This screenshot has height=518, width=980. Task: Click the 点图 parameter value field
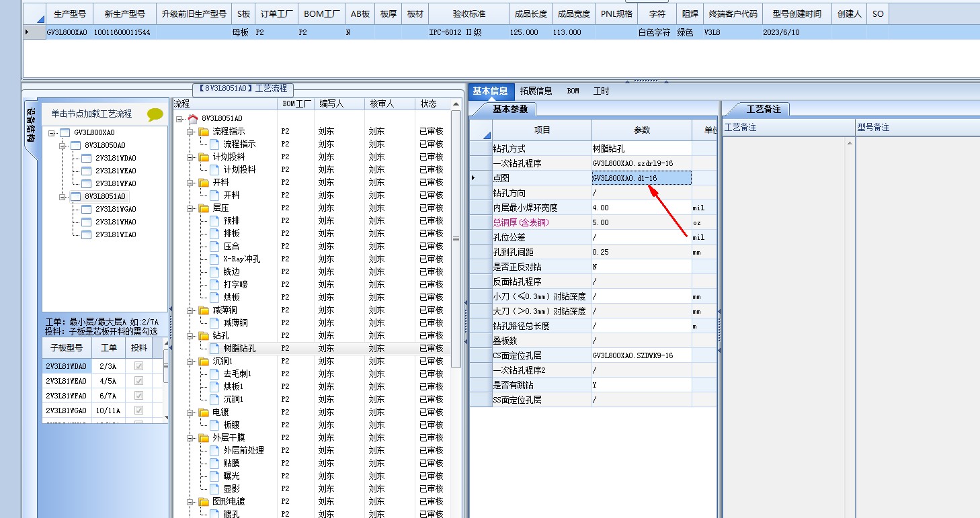tap(641, 178)
